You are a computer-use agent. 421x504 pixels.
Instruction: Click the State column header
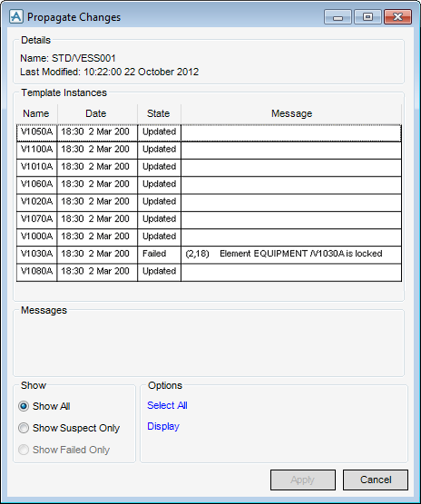coord(158,113)
